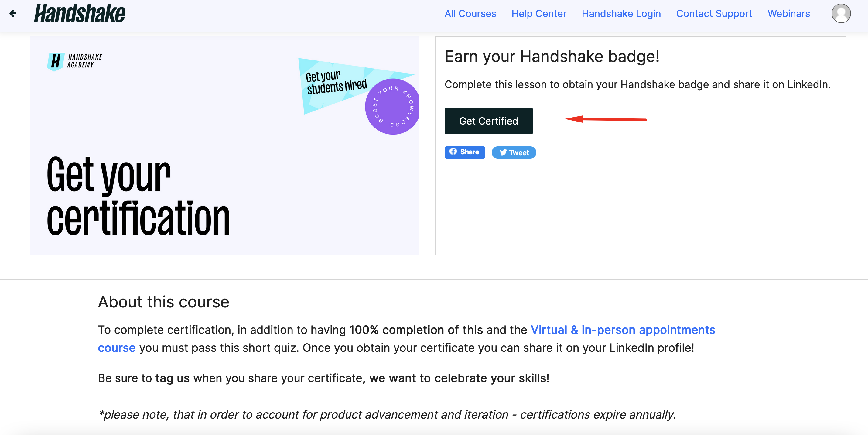Open the All Courses menu item
Screen dimensions: 868x435
pyautogui.click(x=471, y=14)
